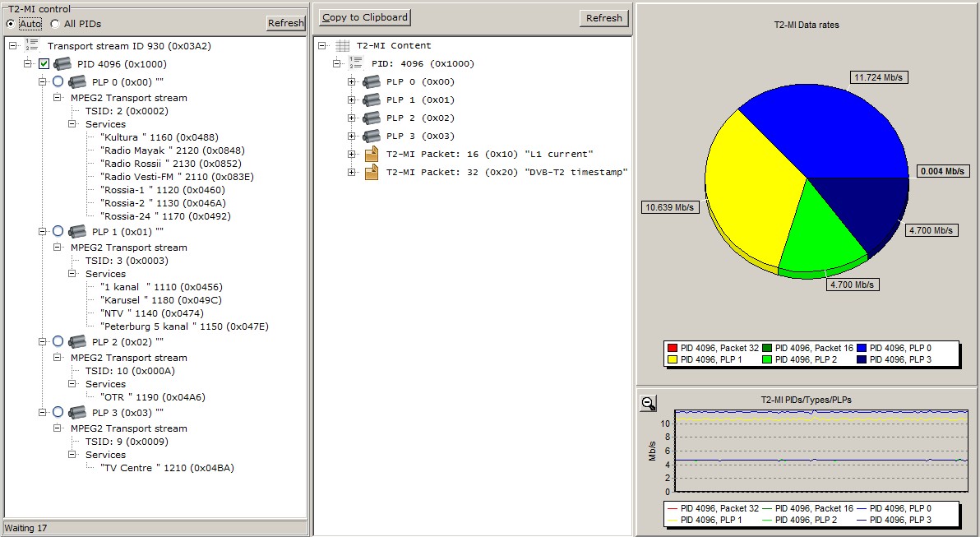
Task: Collapse Services under PLP 0
Action: click(x=72, y=124)
